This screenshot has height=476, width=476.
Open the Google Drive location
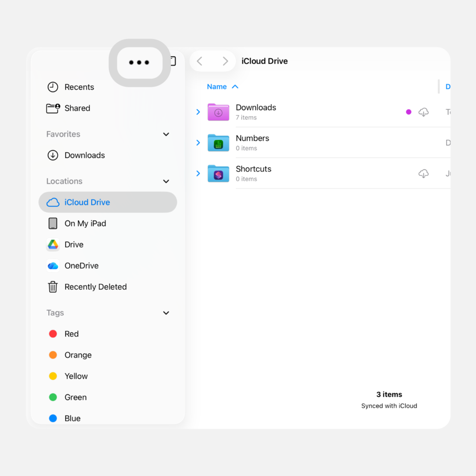pos(73,245)
